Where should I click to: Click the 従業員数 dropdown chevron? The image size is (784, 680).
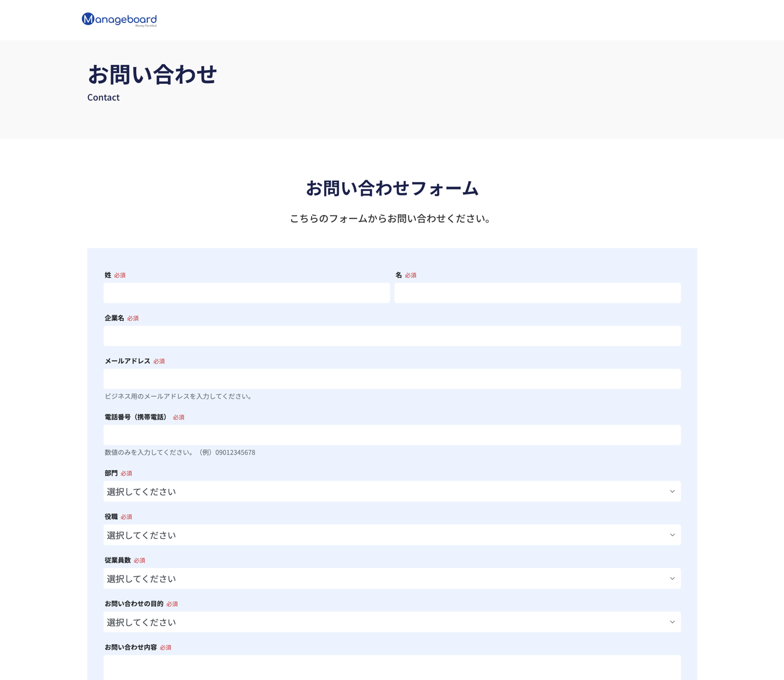[x=672, y=578]
